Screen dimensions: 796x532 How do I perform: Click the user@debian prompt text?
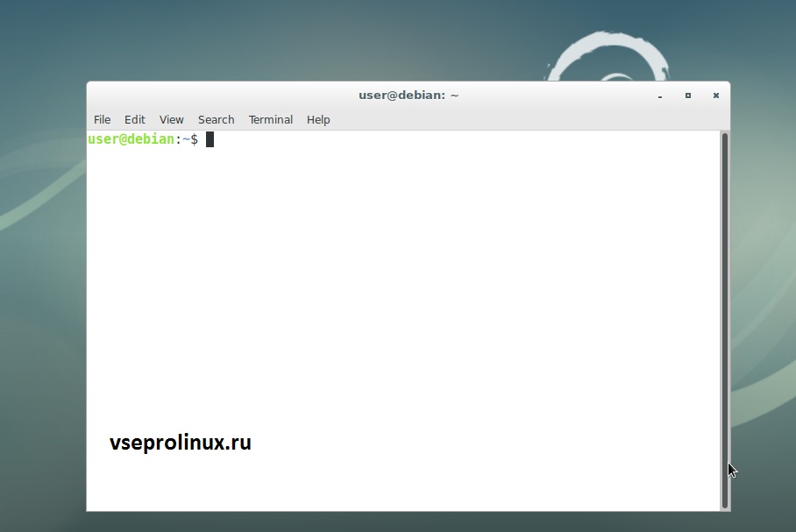point(143,139)
